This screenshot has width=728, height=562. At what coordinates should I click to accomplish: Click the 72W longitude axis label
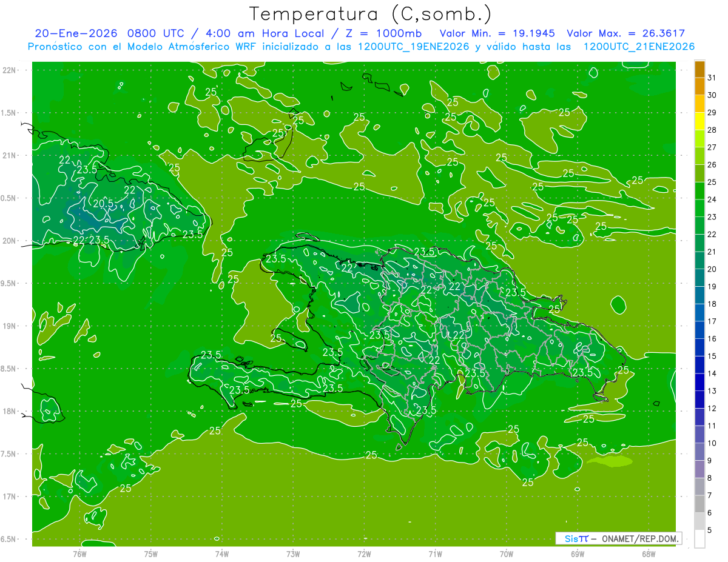tap(364, 554)
